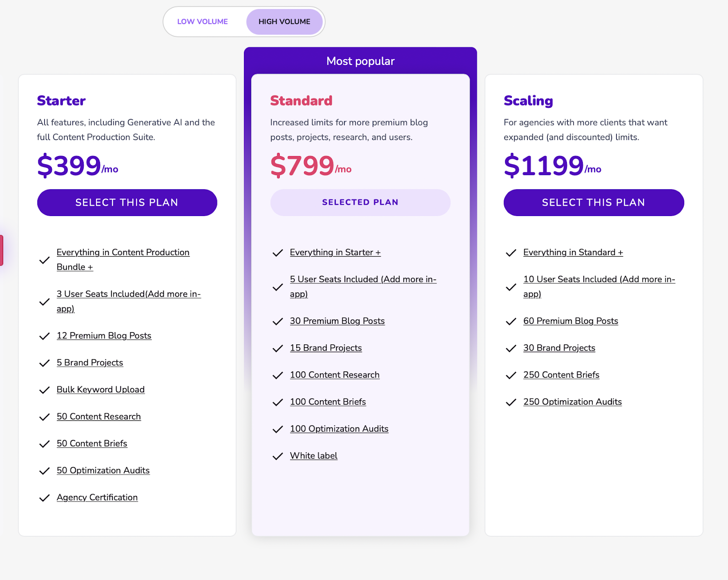The width and height of the screenshot is (728, 580).
Task: Open the 100 Content Research link
Action: point(334,374)
